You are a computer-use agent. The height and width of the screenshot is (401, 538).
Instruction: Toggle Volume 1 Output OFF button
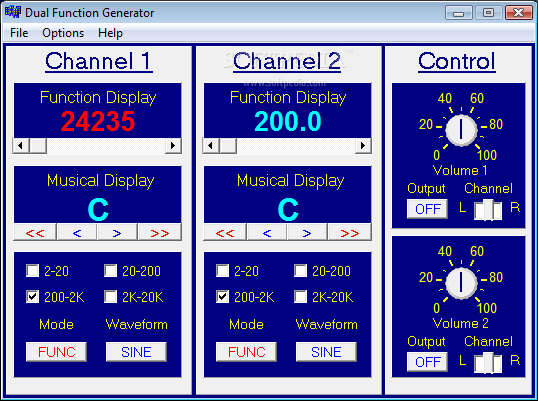[428, 209]
